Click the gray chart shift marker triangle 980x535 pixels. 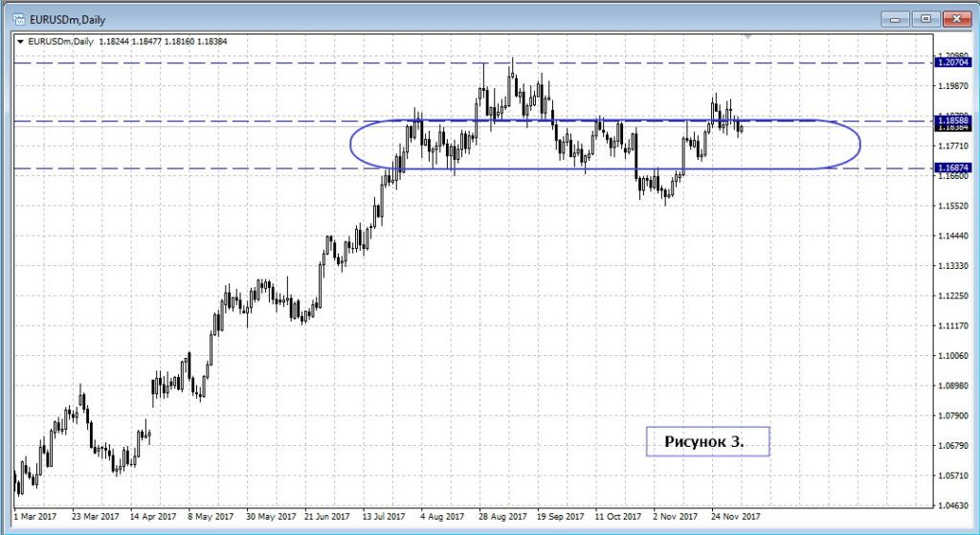tap(747, 36)
